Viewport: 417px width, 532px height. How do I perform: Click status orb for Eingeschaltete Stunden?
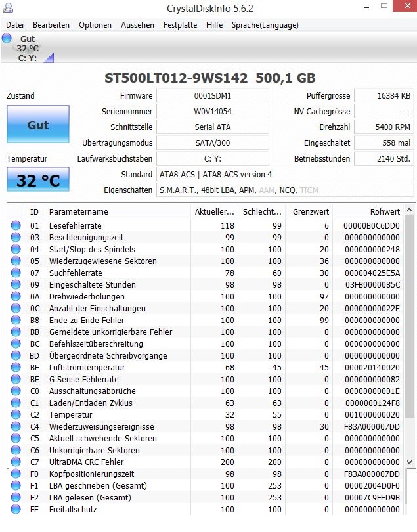(16, 284)
